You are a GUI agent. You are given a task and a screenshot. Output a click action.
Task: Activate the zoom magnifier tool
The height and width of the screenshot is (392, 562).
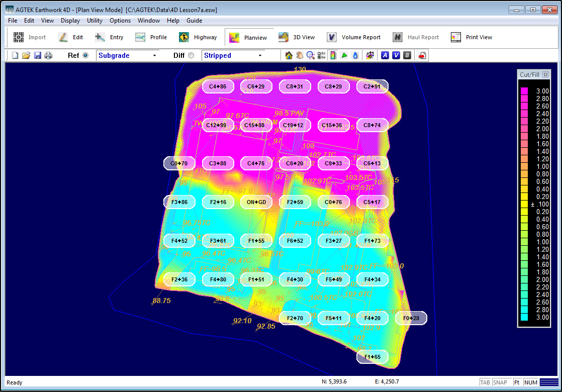coord(311,55)
